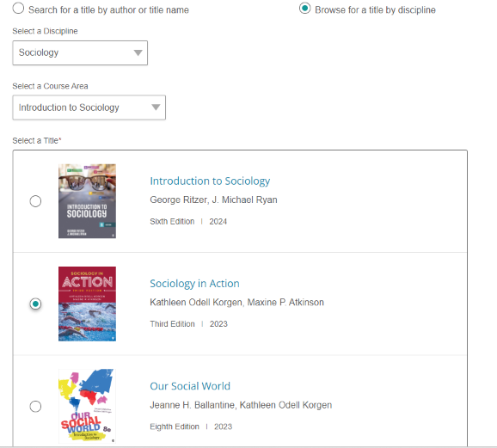Click the 'Browse for a title by discipline' label
The image size is (497, 448).
pos(375,10)
